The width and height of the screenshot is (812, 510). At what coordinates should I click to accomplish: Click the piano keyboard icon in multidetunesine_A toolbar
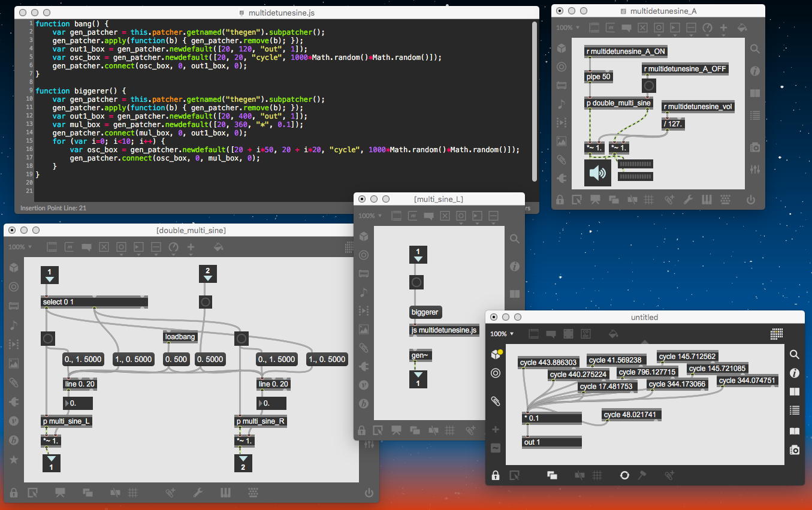click(x=707, y=200)
